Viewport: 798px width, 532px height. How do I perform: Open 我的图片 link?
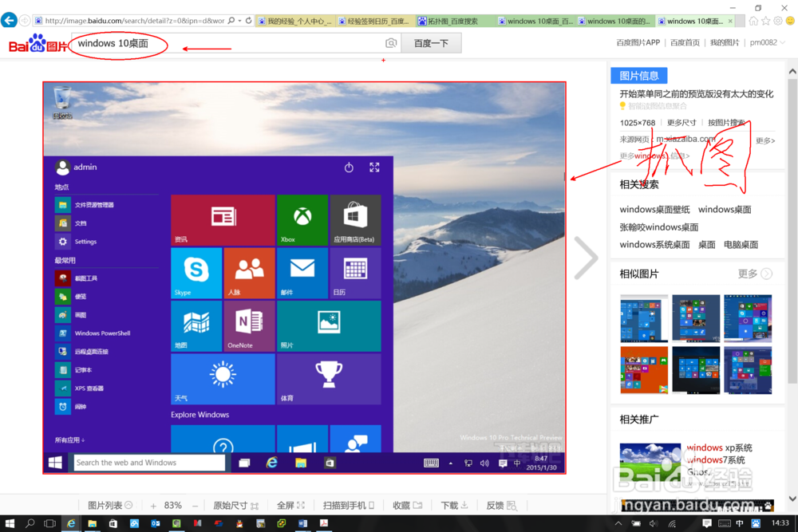pos(725,43)
